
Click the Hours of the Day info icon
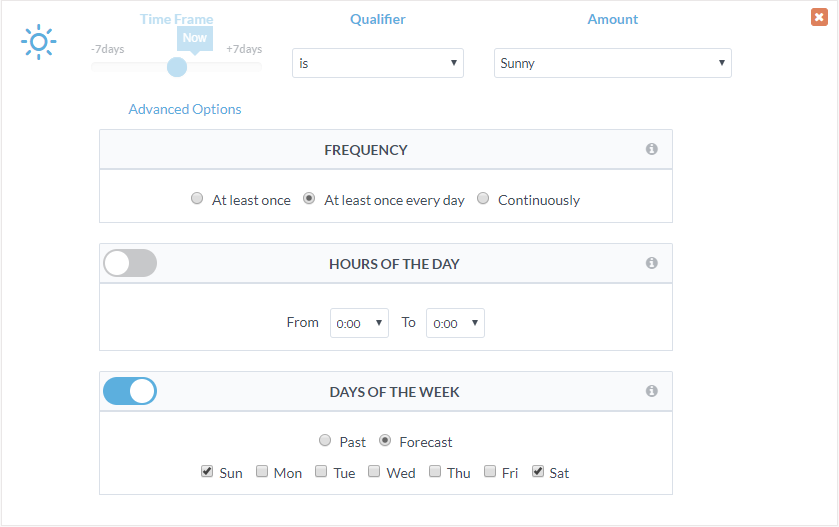pos(652,263)
